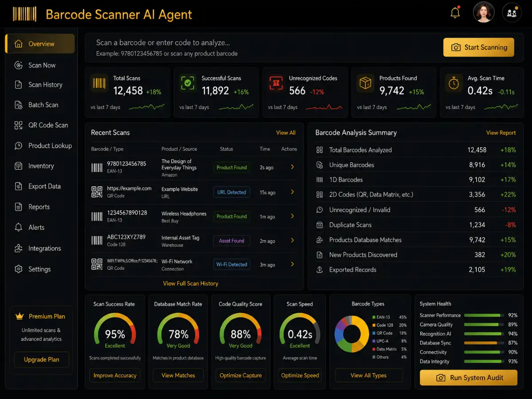The width and height of the screenshot is (532, 399).
Task: Click the Premium Plan crown icon
Action: pyautogui.click(x=19, y=316)
